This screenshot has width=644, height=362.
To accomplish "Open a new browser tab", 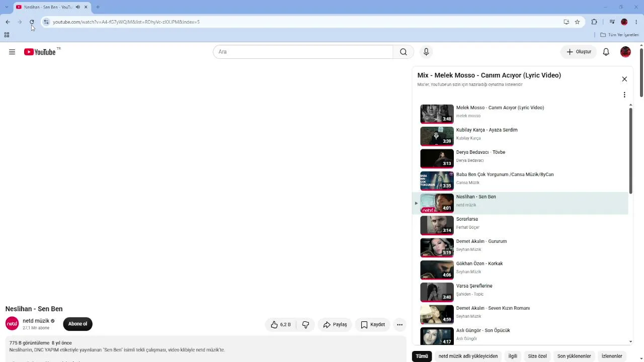I will [x=98, y=7].
